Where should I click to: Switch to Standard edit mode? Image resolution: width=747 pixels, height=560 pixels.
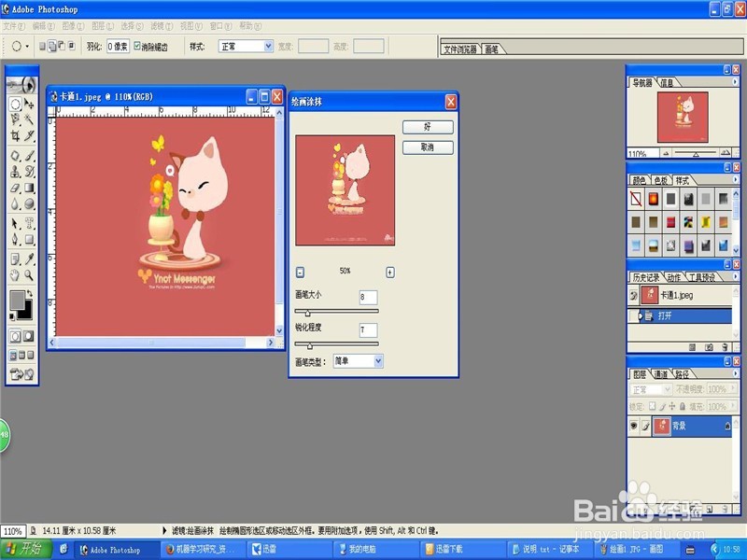pyautogui.click(x=15, y=336)
